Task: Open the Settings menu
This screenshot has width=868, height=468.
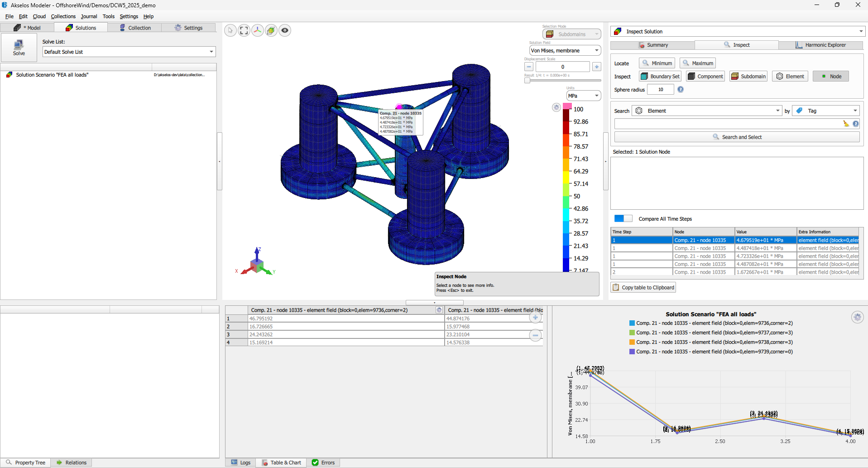Action: coord(129,16)
